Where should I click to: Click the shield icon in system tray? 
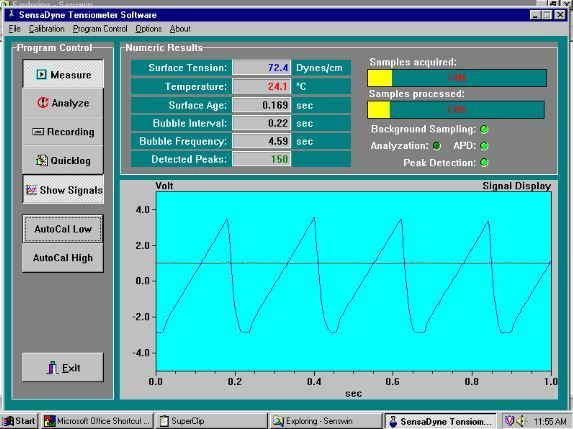[509, 421]
